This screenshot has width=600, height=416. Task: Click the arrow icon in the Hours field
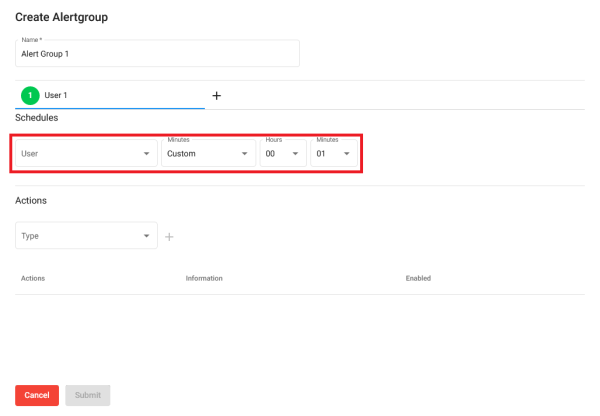(295, 154)
